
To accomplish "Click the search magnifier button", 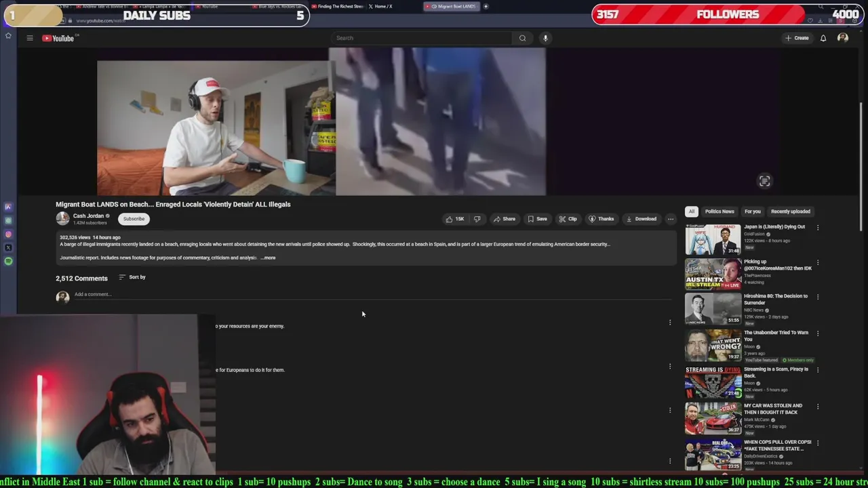I will click(x=522, y=38).
